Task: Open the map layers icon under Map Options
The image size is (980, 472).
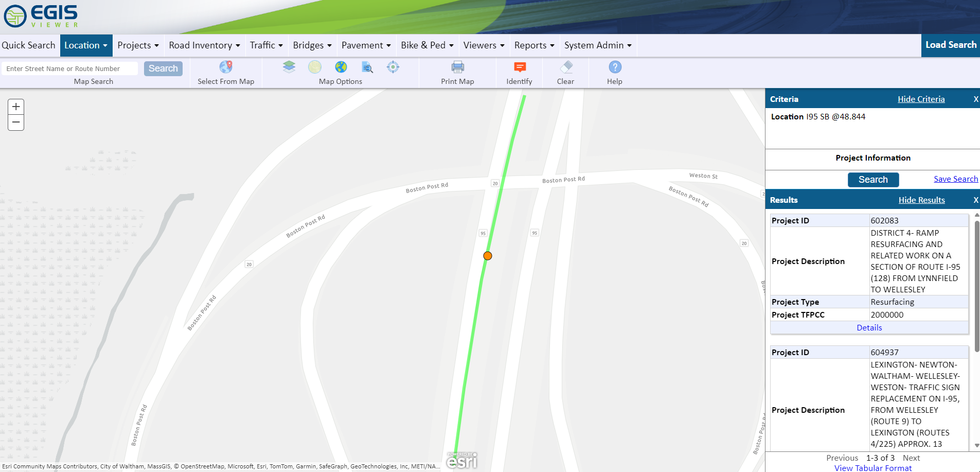Action: [x=289, y=67]
